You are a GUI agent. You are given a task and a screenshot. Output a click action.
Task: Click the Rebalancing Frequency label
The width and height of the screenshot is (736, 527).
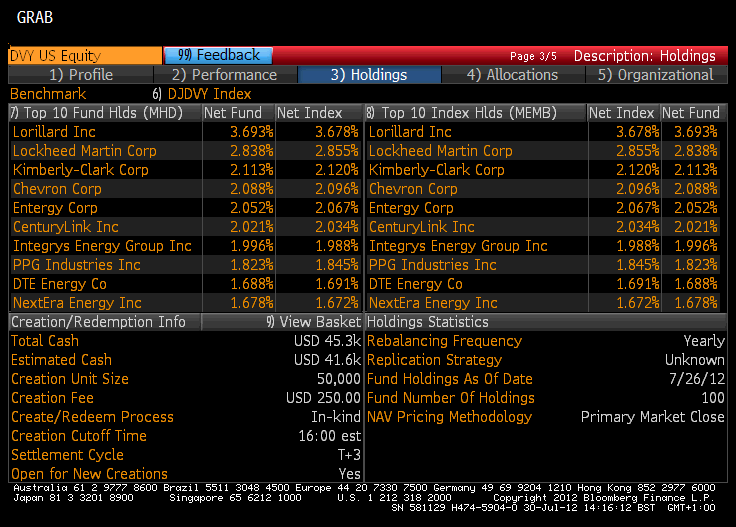[x=444, y=341]
